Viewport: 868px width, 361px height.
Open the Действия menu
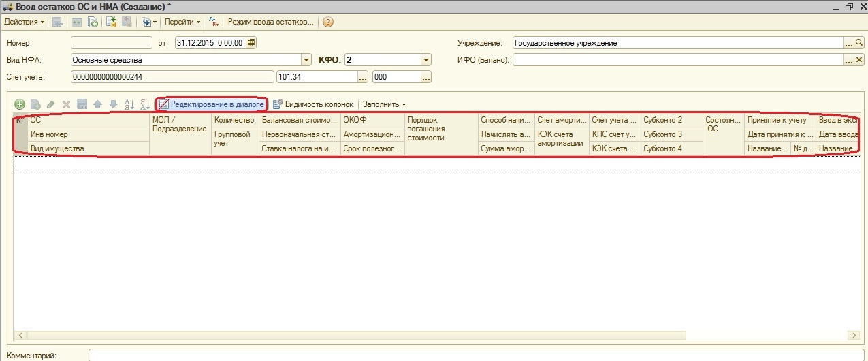pos(24,22)
